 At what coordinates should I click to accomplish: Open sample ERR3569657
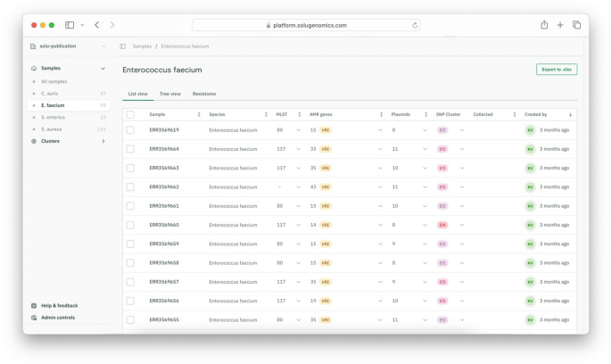(x=164, y=282)
